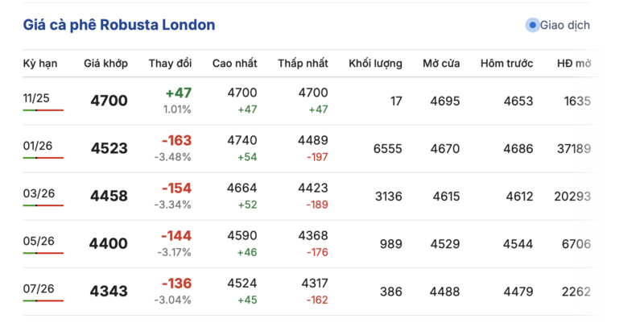Screen dimensions: 644x323
Task: Click the HĐ mở column header
Action: pos(576,64)
